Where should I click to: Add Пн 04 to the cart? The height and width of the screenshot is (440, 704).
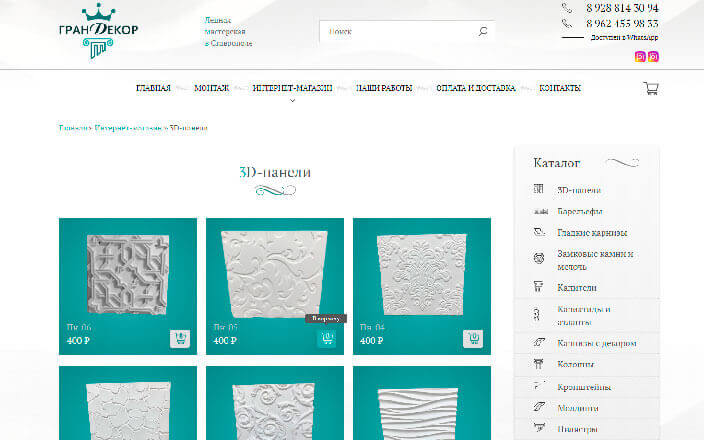click(473, 339)
